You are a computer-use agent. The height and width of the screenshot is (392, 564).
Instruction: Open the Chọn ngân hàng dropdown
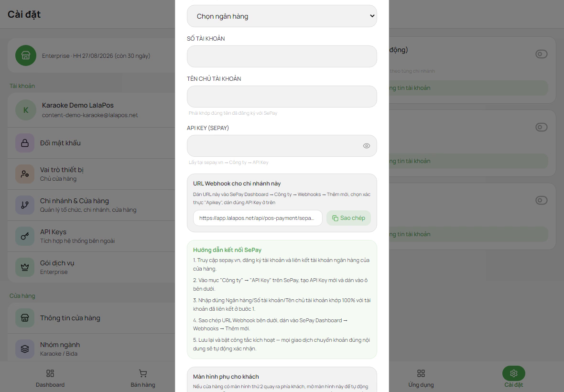click(x=282, y=16)
